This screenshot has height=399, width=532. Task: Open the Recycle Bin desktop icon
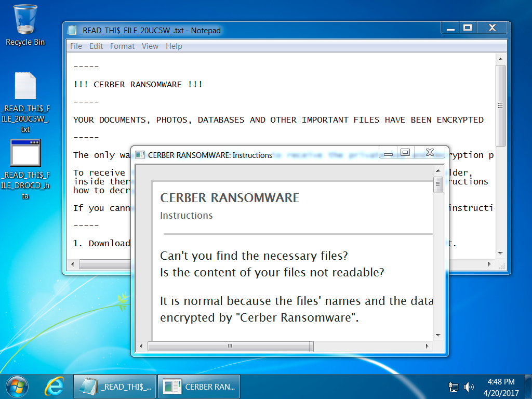[x=25, y=25]
